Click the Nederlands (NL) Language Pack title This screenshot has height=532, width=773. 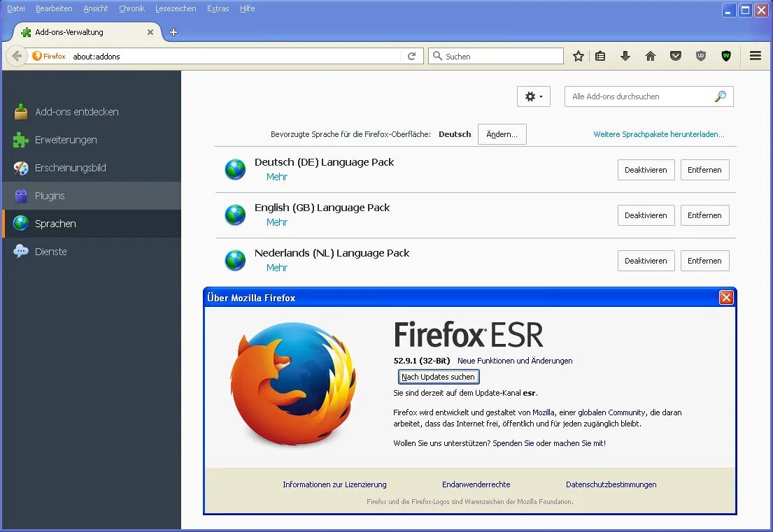[332, 253]
